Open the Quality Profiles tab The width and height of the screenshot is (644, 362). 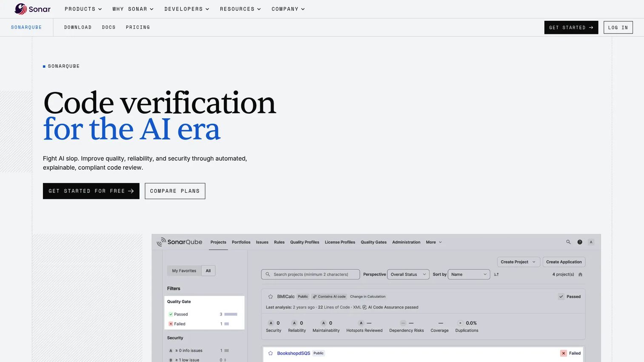click(x=305, y=242)
